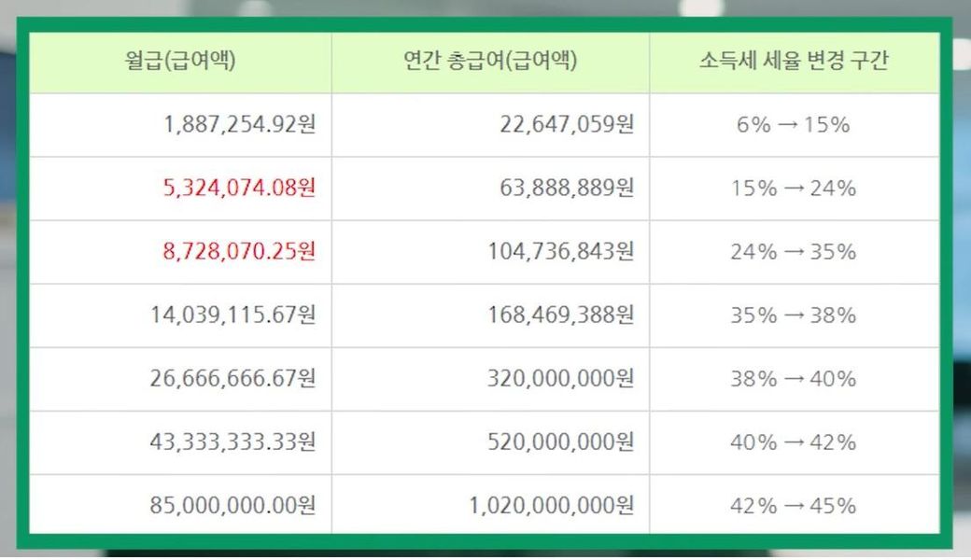Viewport: 971px width, 560px height.
Task: Click the 소득세 세율 변경 구간 header
Action: (794, 62)
